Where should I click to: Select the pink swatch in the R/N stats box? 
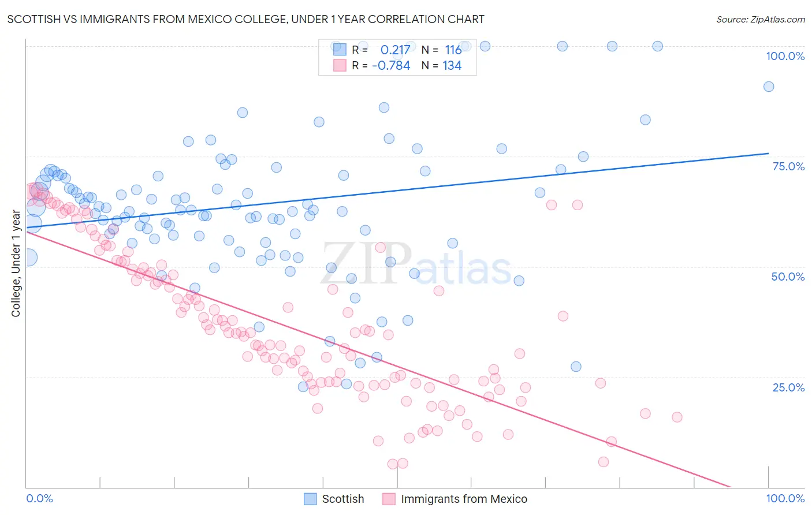point(340,65)
